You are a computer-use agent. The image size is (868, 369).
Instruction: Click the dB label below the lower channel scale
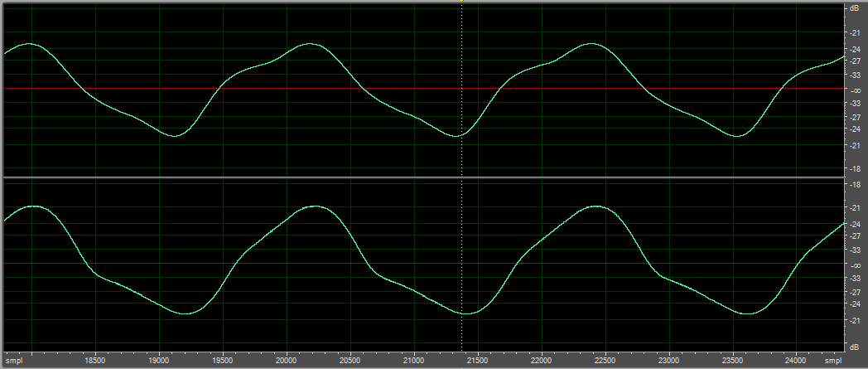click(x=855, y=347)
